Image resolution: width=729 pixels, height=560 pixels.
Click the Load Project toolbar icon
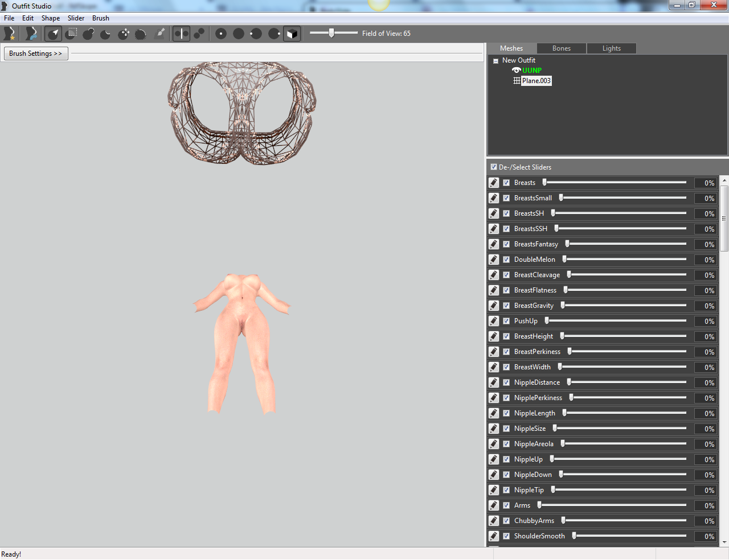click(x=31, y=34)
